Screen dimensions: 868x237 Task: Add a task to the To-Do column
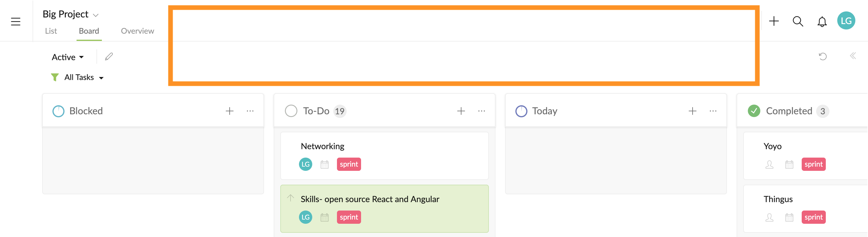(461, 111)
